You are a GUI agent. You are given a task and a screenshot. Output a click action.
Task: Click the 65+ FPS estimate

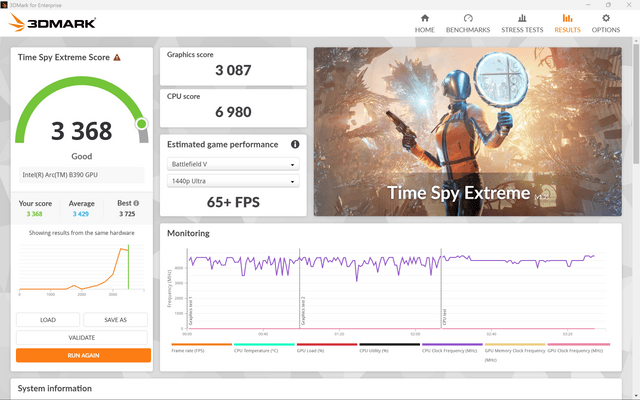[x=233, y=202]
